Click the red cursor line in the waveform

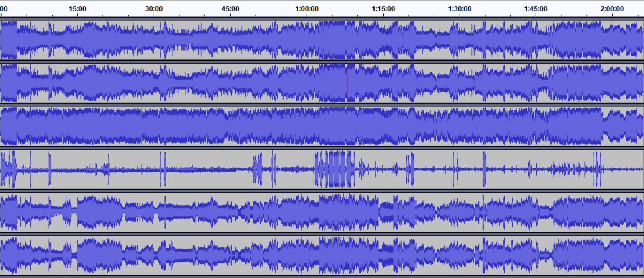[347, 83]
